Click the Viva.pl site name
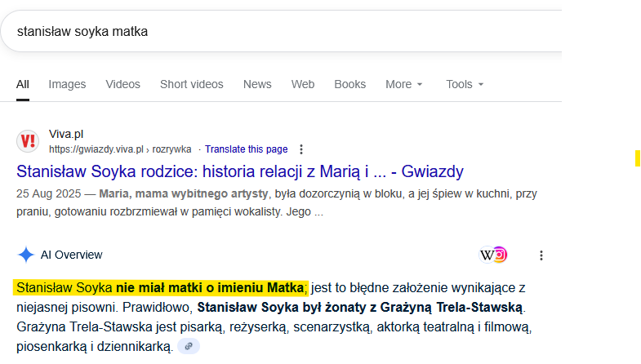This screenshot has width=641, height=364. (66, 134)
